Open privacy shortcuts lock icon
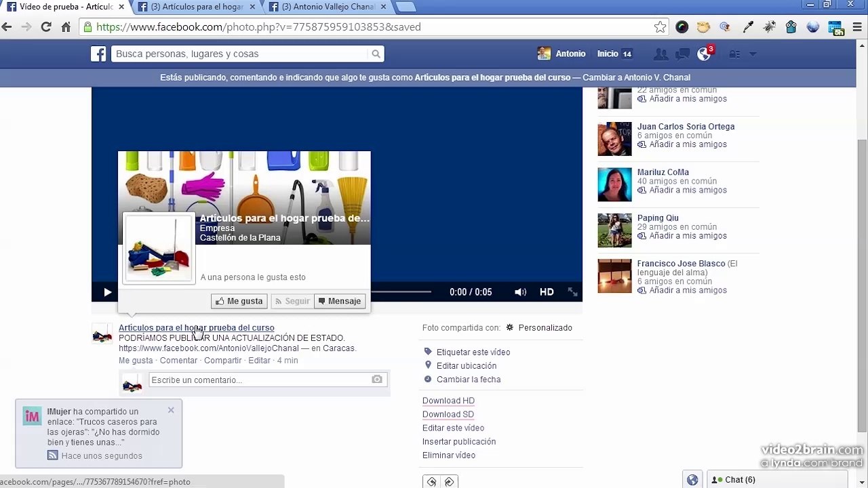 [x=734, y=54]
